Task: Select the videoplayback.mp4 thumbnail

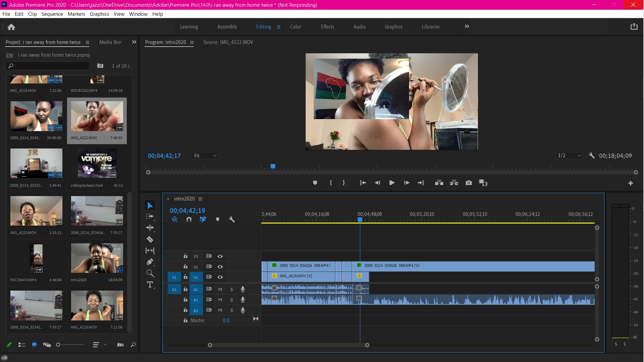Action: pos(97,164)
